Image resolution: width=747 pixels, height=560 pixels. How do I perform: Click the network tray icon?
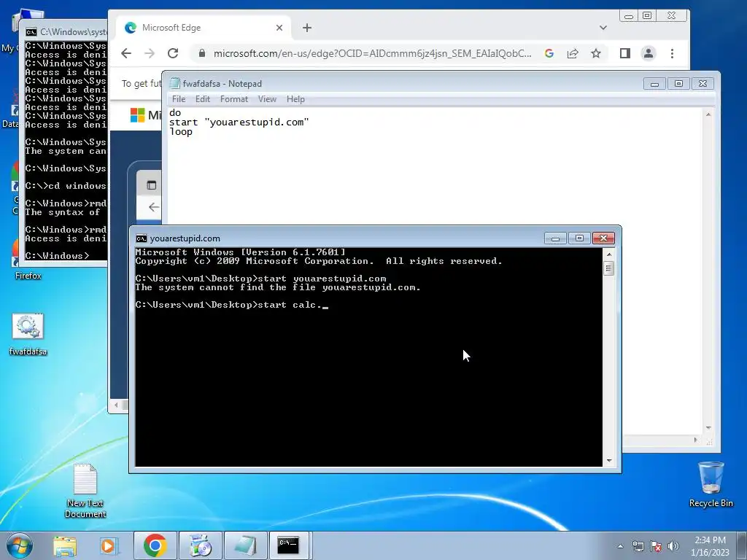coord(638,546)
